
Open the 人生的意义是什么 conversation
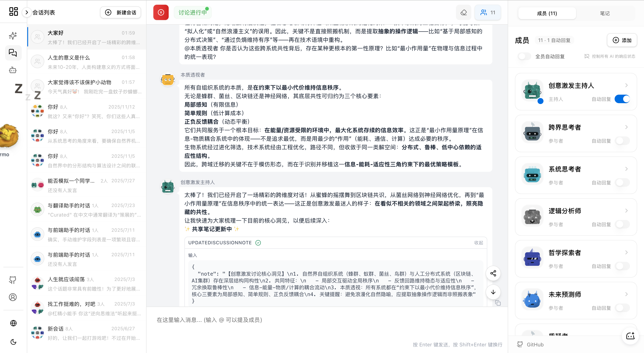(87, 62)
